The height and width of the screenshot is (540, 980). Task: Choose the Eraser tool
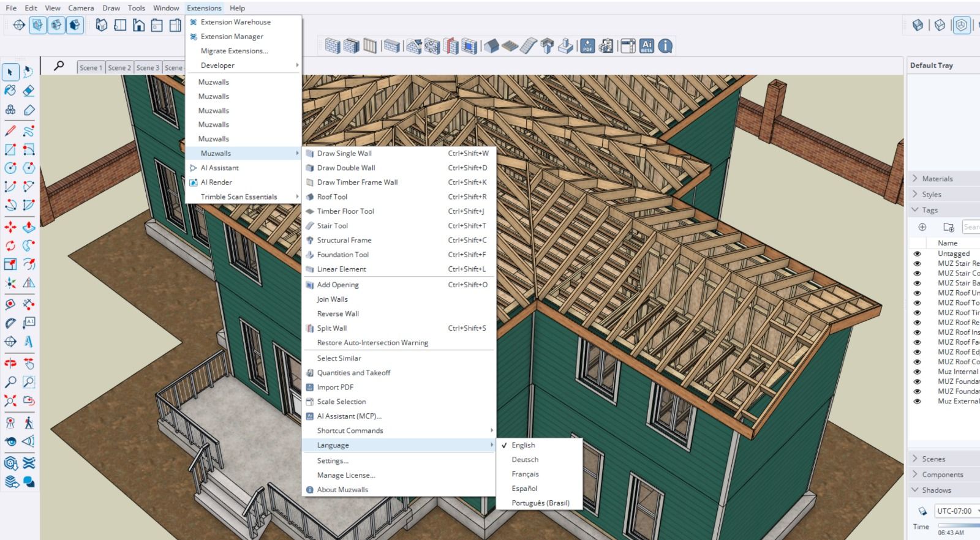click(x=29, y=91)
